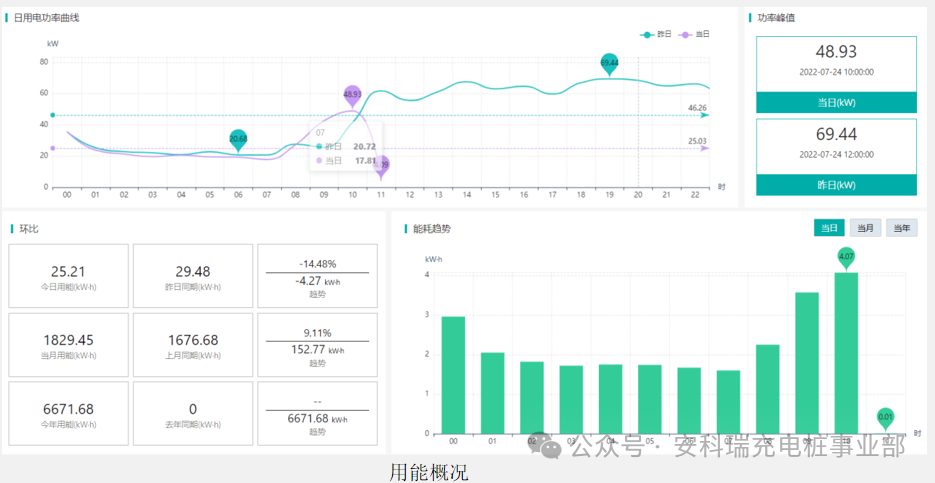This screenshot has width=935, height=483.
Task: Click the 能耗趋势 panel title
Action: pyautogui.click(x=432, y=229)
